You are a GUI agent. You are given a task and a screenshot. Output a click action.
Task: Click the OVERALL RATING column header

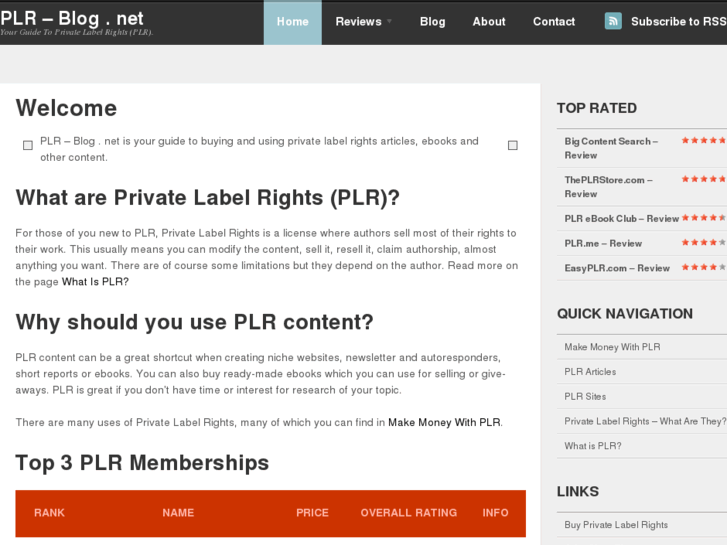[x=409, y=513]
